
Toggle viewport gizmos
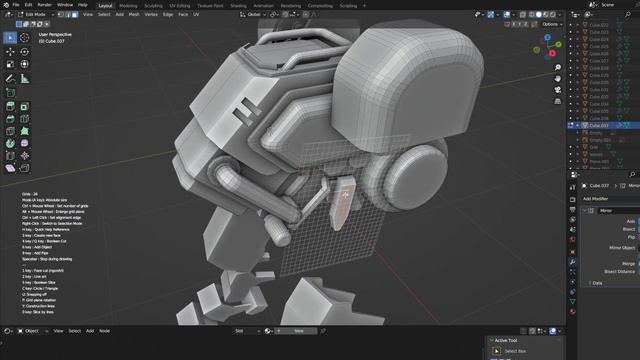pyautogui.click(x=490, y=15)
